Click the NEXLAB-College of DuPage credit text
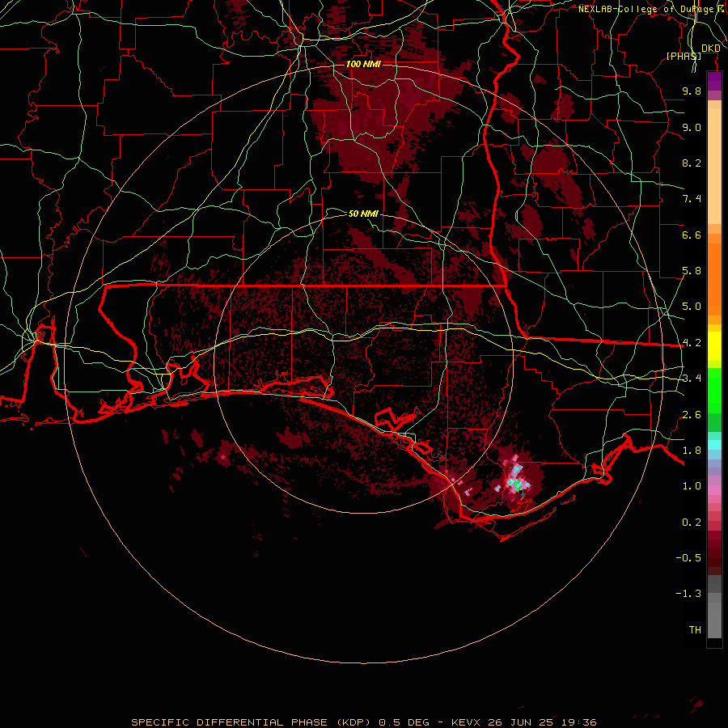 pos(645,9)
